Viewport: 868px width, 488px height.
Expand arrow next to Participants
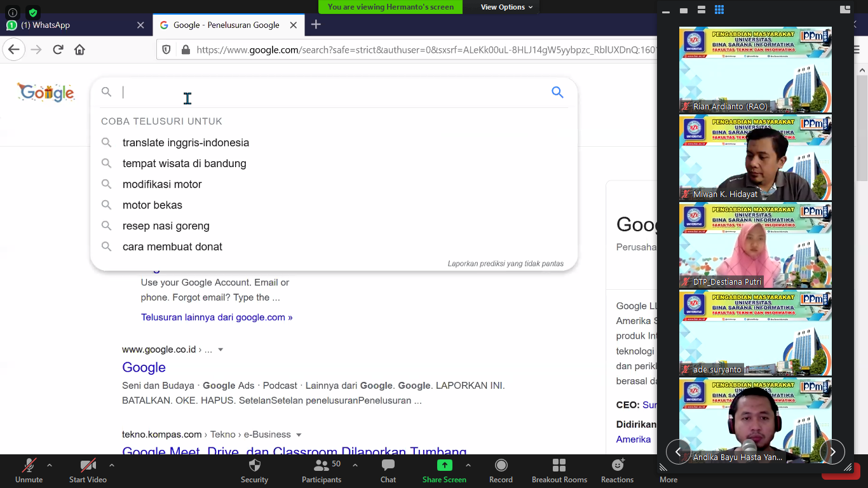355,465
